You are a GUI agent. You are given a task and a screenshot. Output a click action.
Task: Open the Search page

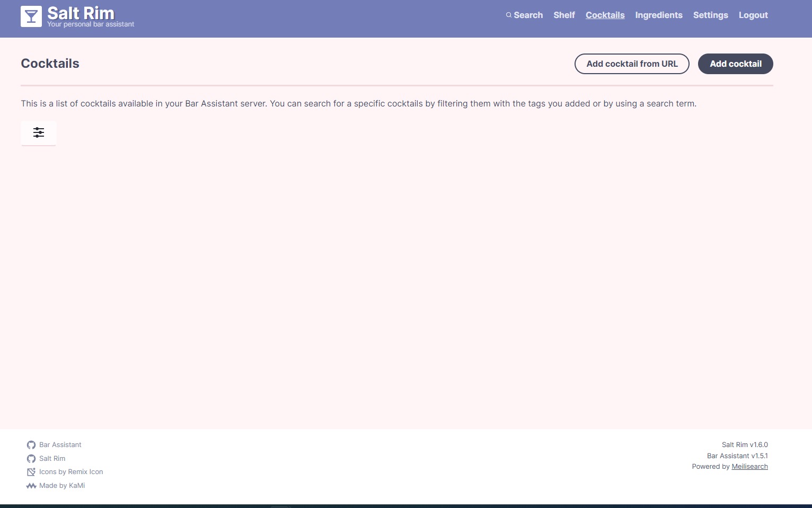pyautogui.click(x=528, y=15)
